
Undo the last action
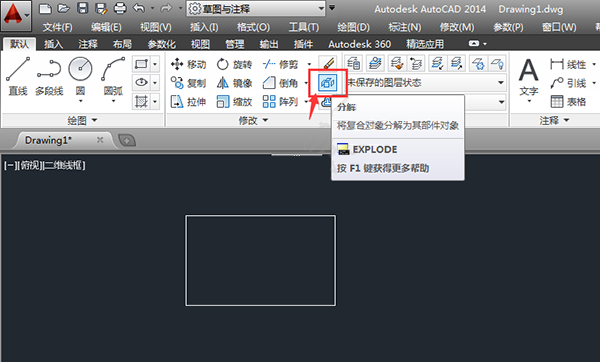click(x=139, y=8)
